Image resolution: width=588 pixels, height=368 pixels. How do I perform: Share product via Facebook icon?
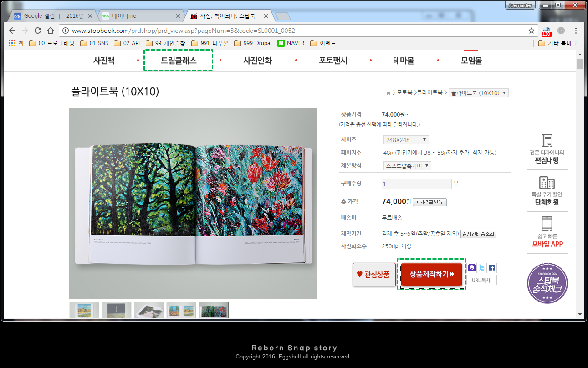click(492, 268)
